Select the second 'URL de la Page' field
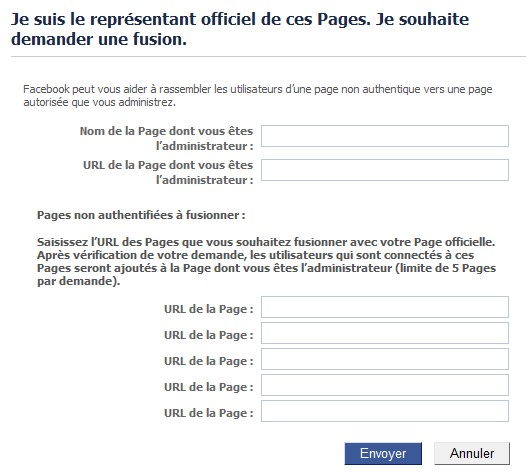This screenshot has width=532, height=474. 385,333
